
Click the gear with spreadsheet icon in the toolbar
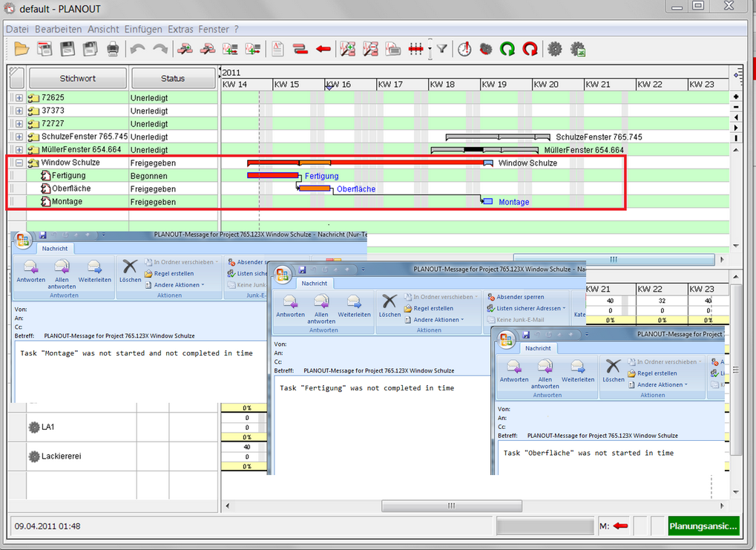578,49
